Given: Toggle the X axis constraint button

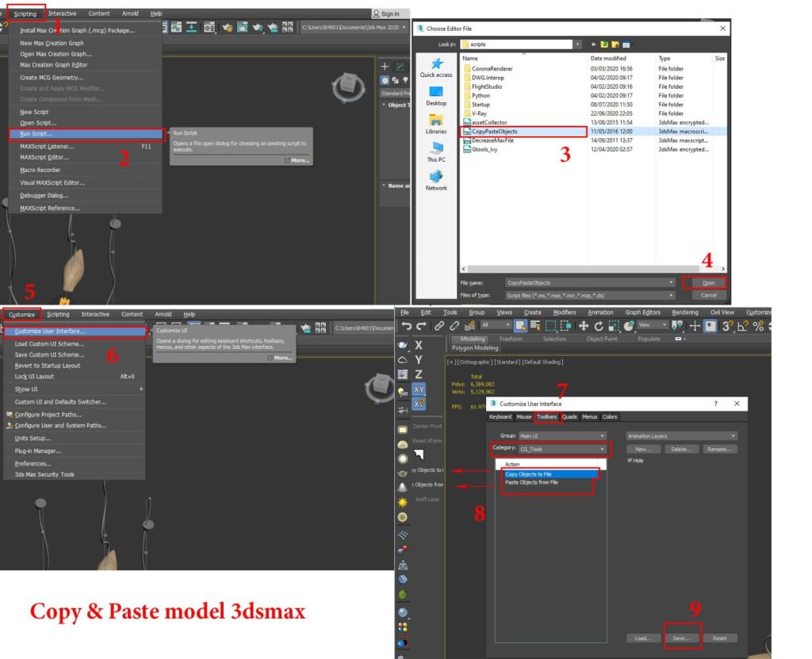Looking at the screenshot, I should (x=419, y=345).
